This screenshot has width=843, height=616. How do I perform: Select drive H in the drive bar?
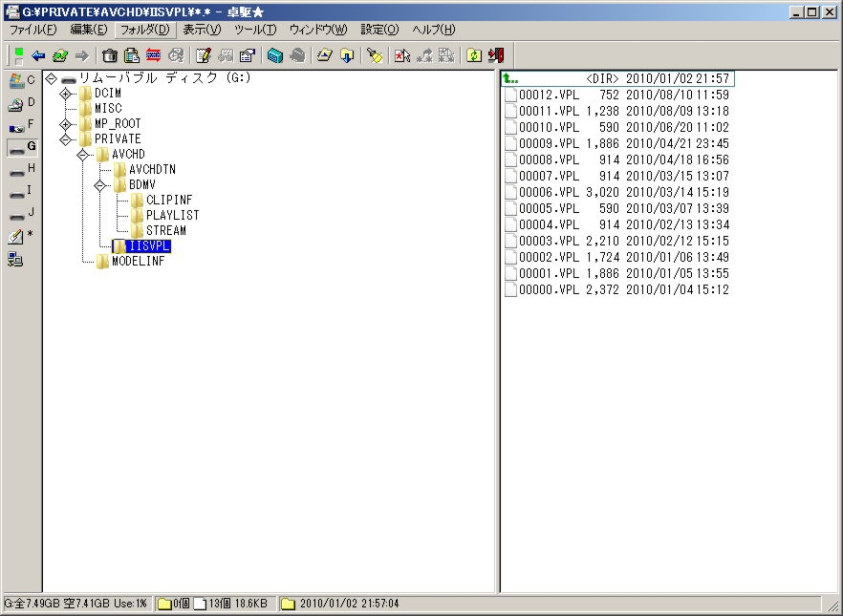point(20,169)
